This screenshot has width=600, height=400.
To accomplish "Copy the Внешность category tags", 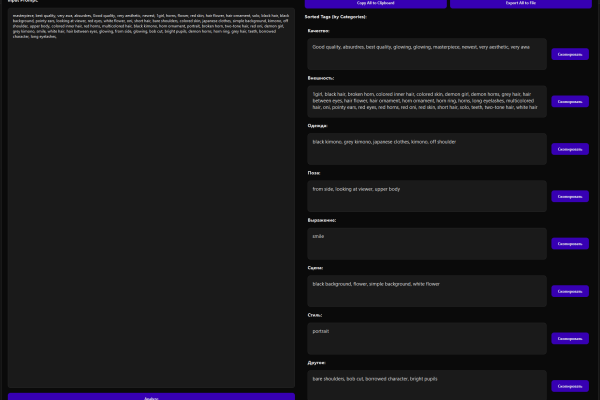I will [x=570, y=101].
